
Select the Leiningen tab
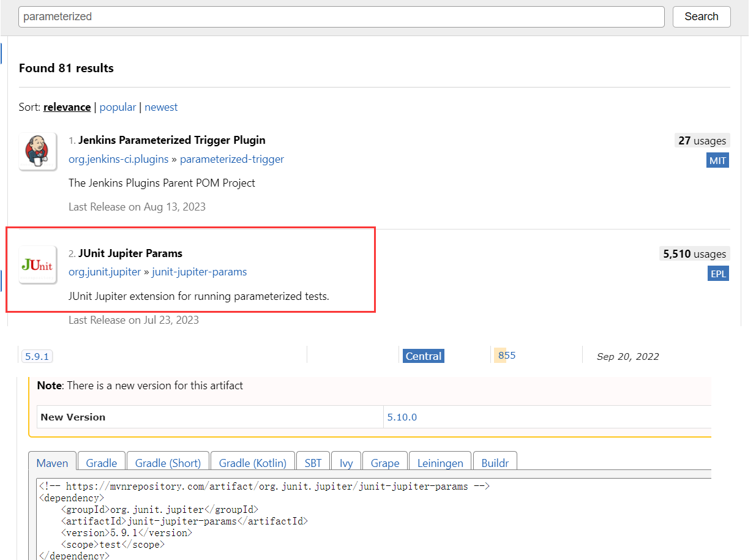pyautogui.click(x=440, y=463)
